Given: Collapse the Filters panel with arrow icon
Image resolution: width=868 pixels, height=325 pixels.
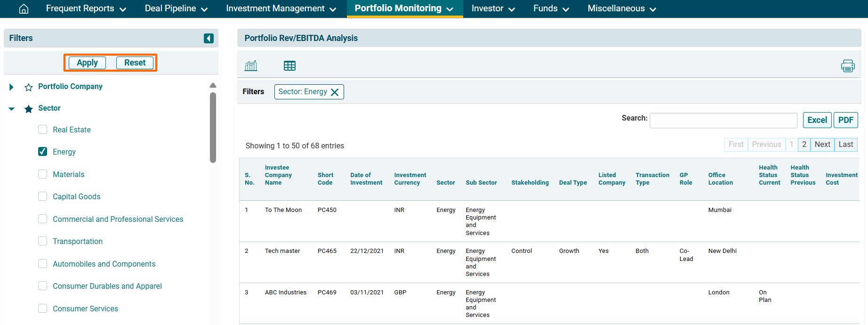Looking at the screenshot, I should [x=209, y=38].
